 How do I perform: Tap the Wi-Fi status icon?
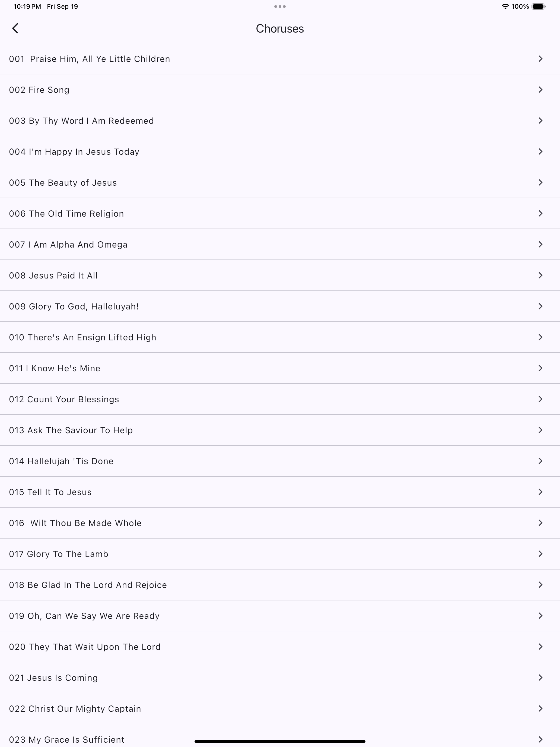click(505, 7)
